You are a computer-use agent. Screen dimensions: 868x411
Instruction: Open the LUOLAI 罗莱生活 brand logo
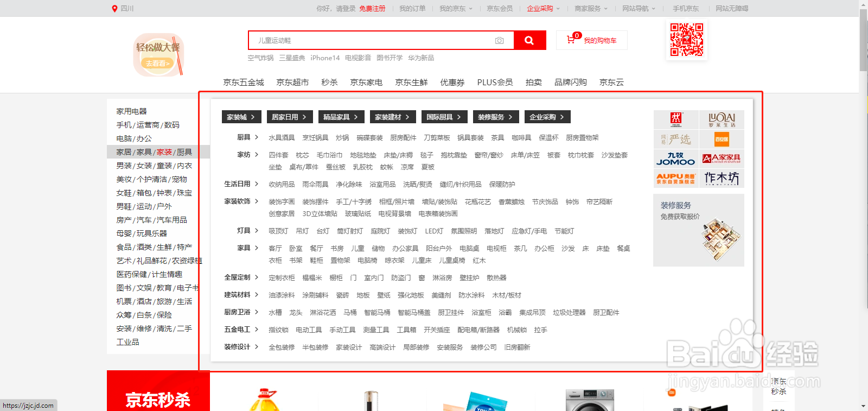tap(722, 119)
